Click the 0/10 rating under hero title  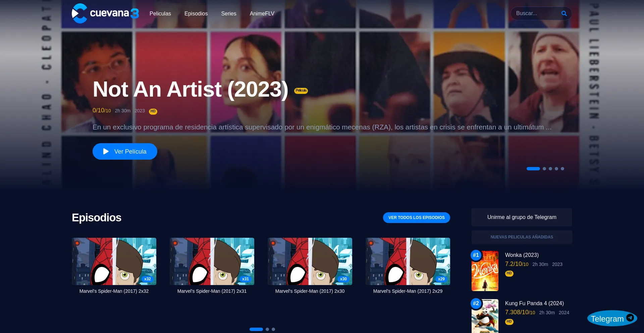[102, 111]
